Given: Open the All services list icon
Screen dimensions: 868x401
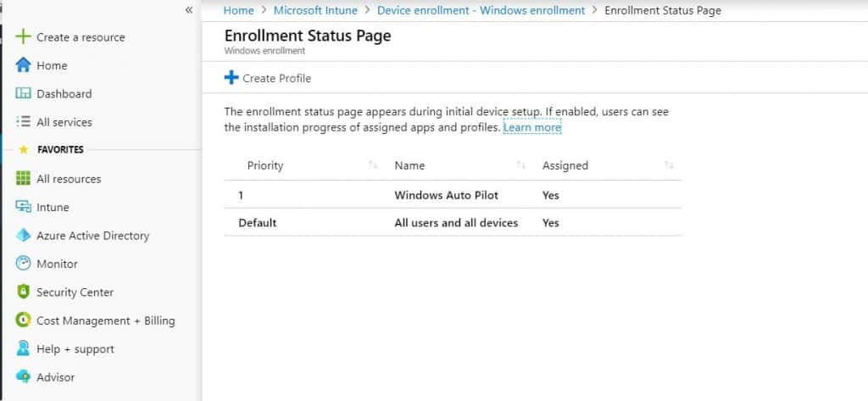Looking at the screenshot, I should coord(23,122).
